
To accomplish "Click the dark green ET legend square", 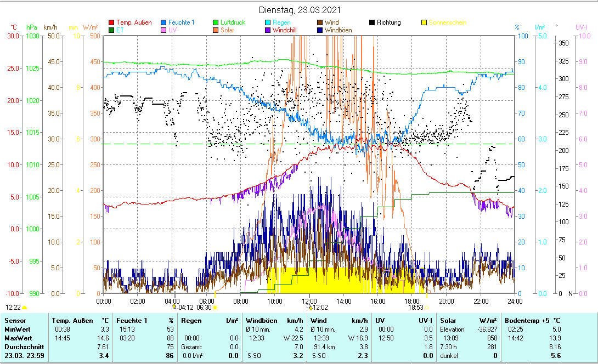I will 112,30.
